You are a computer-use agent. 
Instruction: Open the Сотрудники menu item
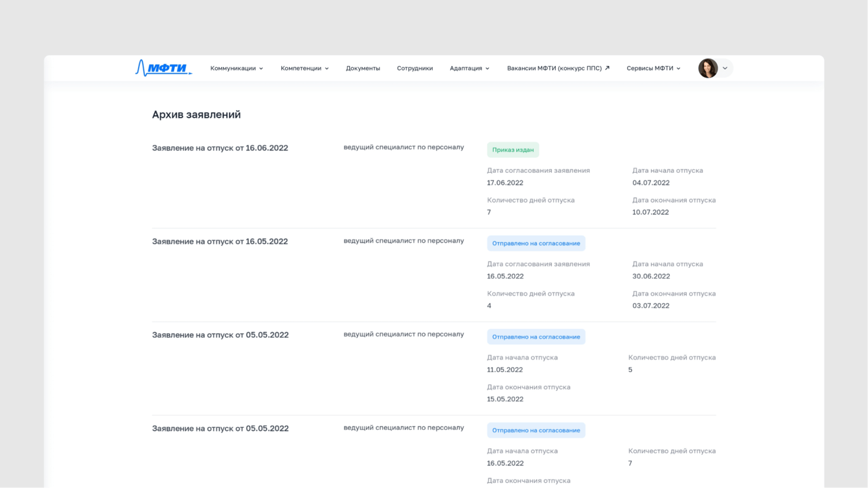point(415,68)
